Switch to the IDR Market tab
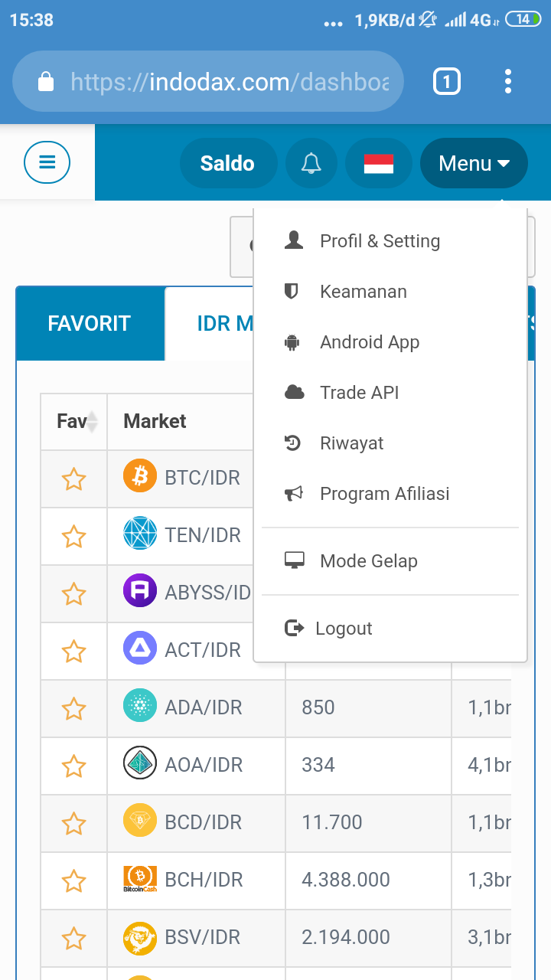This screenshot has width=551, height=980. click(x=210, y=323)
